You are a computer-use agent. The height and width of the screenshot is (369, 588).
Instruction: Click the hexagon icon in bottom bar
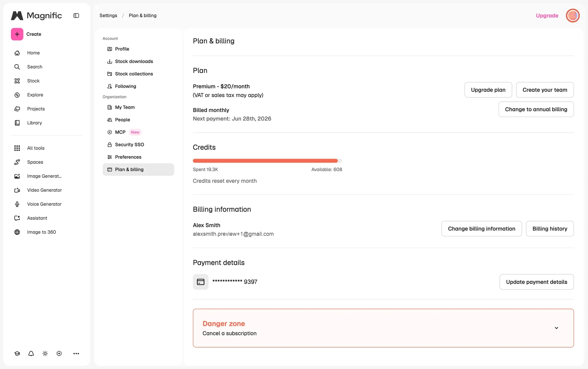[x=59, y=353]
